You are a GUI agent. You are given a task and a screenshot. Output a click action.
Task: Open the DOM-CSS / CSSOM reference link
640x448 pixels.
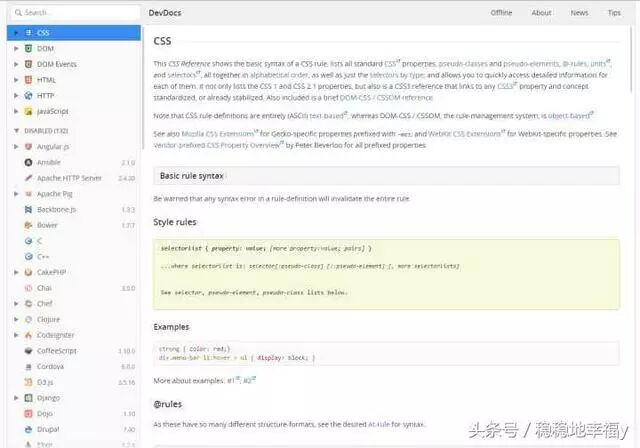pos(386,98)
